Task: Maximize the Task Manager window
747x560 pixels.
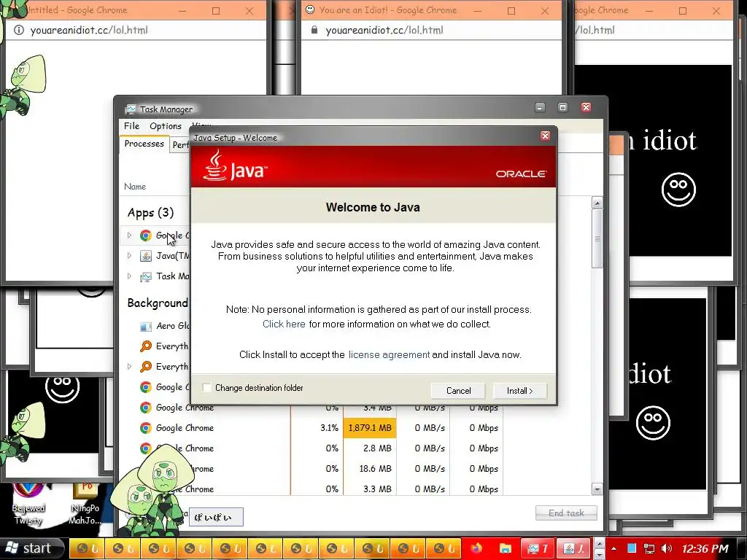Action: [562, 108]
